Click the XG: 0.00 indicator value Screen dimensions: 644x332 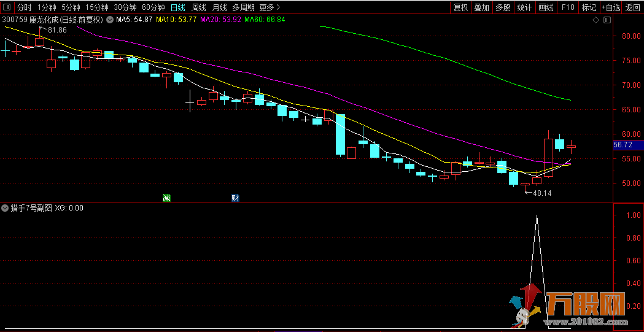coord(69,208)
